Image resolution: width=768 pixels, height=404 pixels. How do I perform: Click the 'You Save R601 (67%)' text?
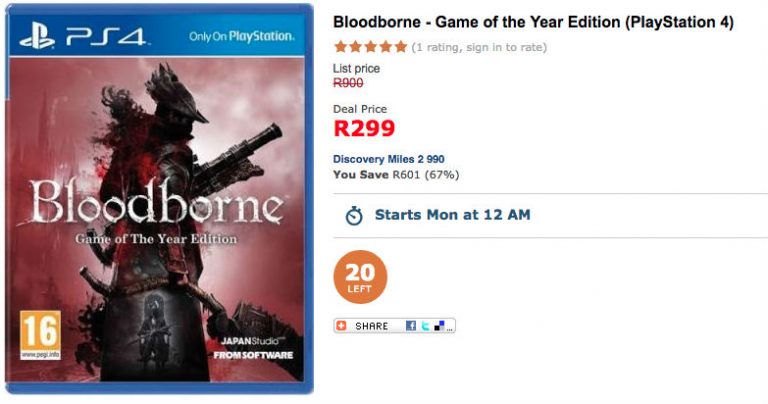tap(395, 175)
